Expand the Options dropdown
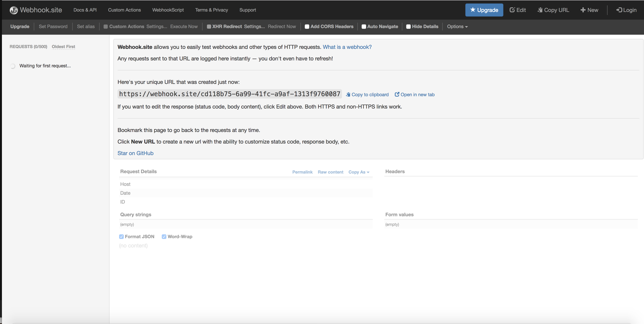The height and width of the screenshot is (324, 644). [x=457, y=27]
